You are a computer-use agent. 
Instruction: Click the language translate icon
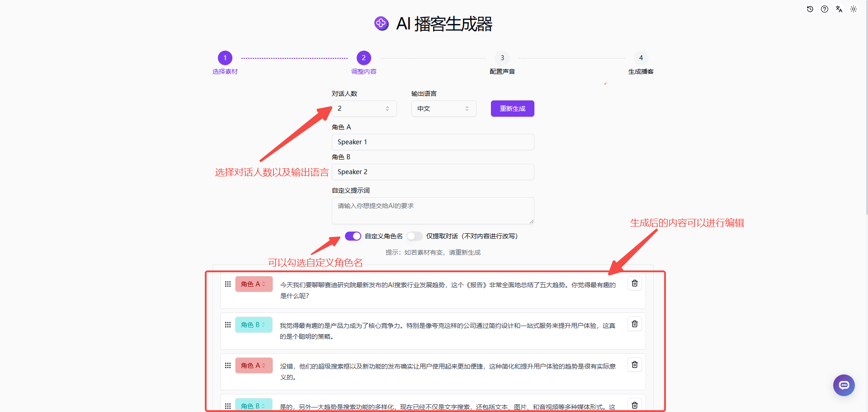point(839,9)
